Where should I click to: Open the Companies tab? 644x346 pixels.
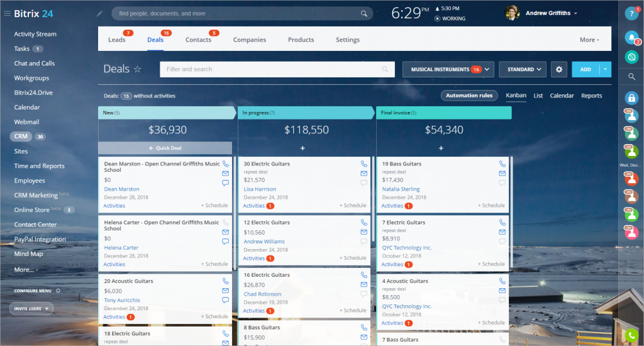point(250,40)
